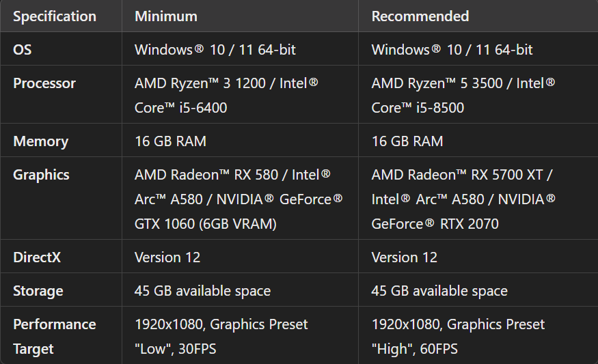598x364 pixels.
Task: Click the Processor row label
Action: pos(44,83)
